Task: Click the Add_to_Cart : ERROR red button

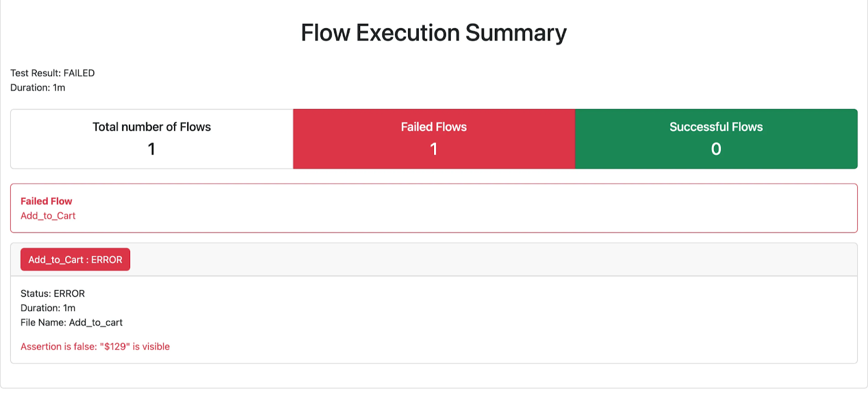Action: click(x=75, y=260)
